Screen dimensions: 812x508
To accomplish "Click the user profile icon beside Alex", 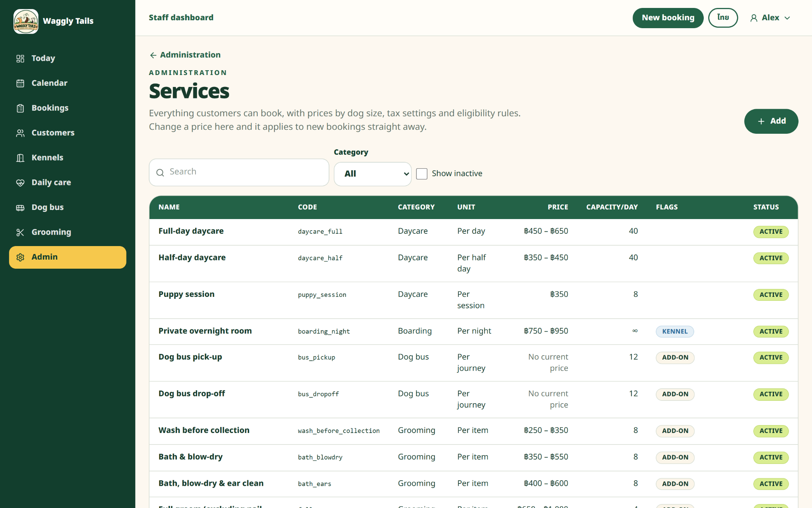I will coord(754,18).
